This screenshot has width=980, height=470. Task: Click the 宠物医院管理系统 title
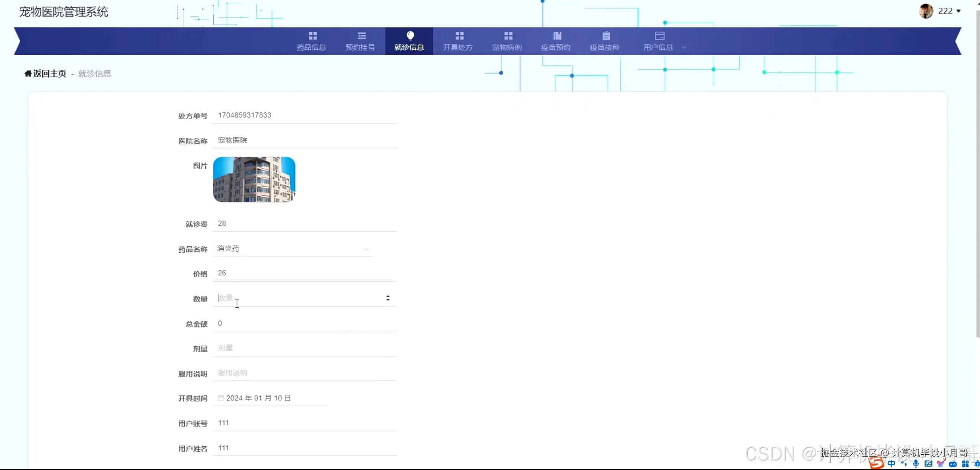click(64, 12)
